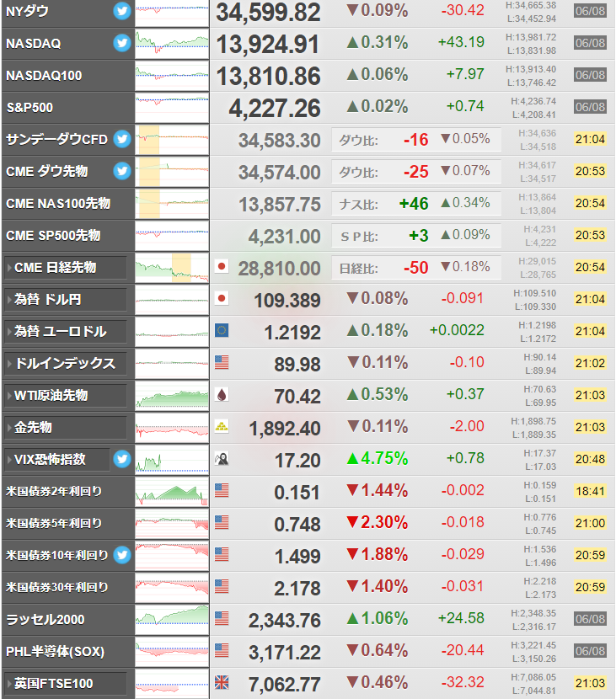Image resolution: width=616 pixels, height=699 pixels.
Task: Select the ＳＰ比 +3 comparison box
Action: point(416,235)
